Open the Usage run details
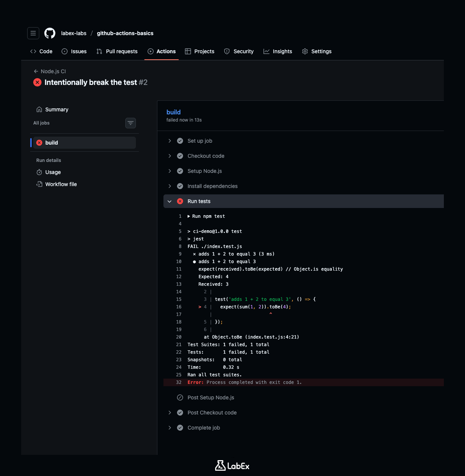This screenshot has height=476, width=465. pyautogui.click(x=49, y=172)
